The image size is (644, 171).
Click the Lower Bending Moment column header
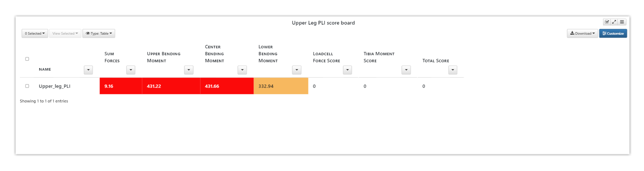(x=268, y=54)
